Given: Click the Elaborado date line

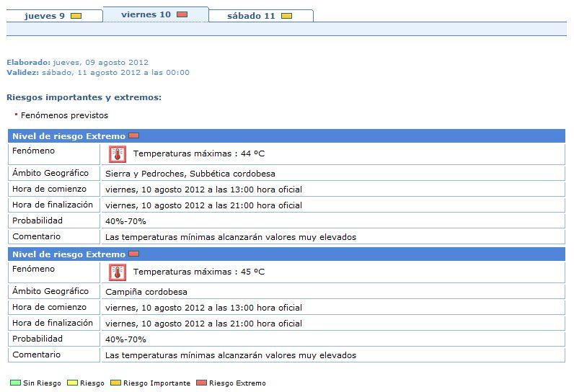Looking at the screenshot, I should tap(77, 63).
